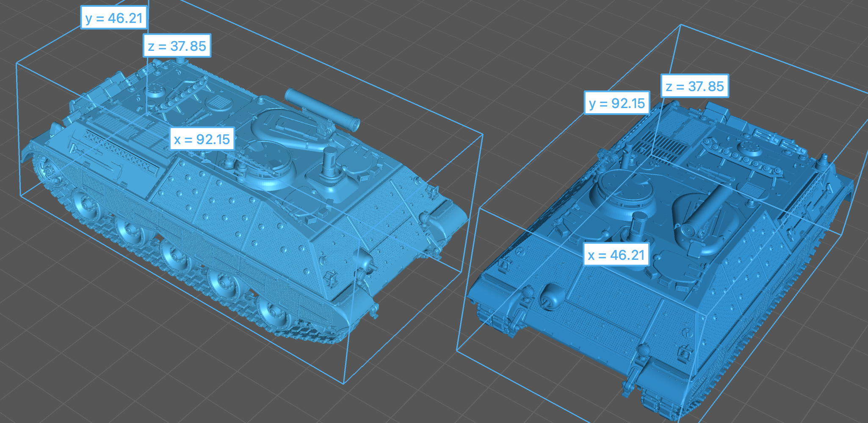Click the "x = 92.15" dimension label

click(x=202, y=139)
